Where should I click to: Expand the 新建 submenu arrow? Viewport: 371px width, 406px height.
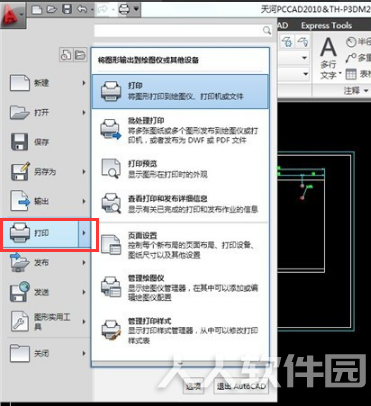(84, 83)
